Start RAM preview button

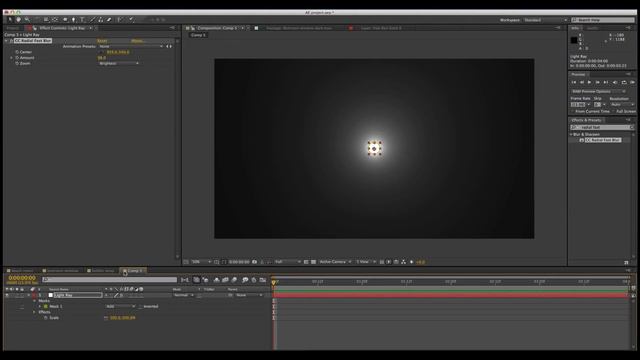click(633, 82)
